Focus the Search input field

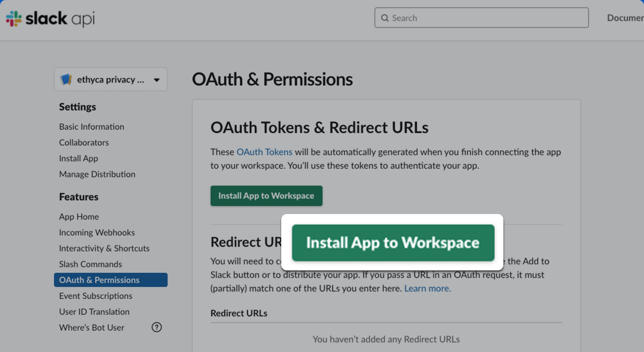481,18
